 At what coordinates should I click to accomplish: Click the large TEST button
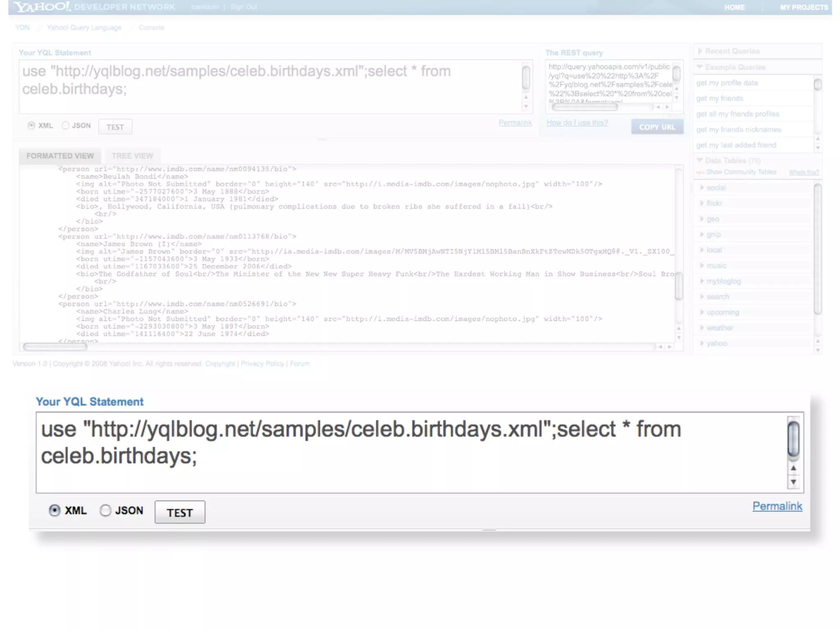click(x=180, y=512)
